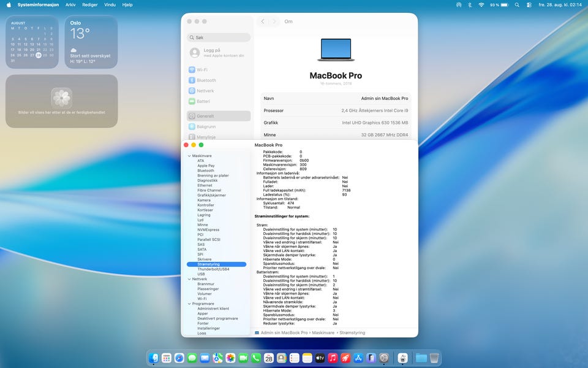588x368 pixels.
Task: Open the Mail app in the Dock
Action: (205, 358)
